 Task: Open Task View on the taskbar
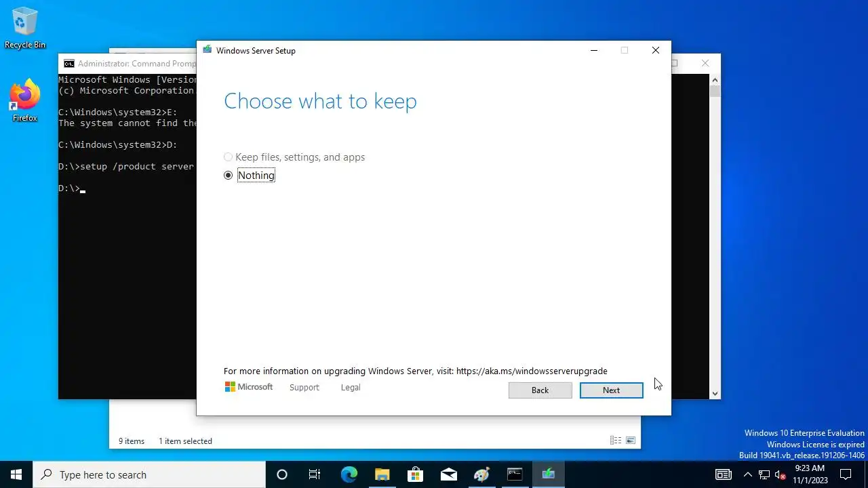point(315,474)
